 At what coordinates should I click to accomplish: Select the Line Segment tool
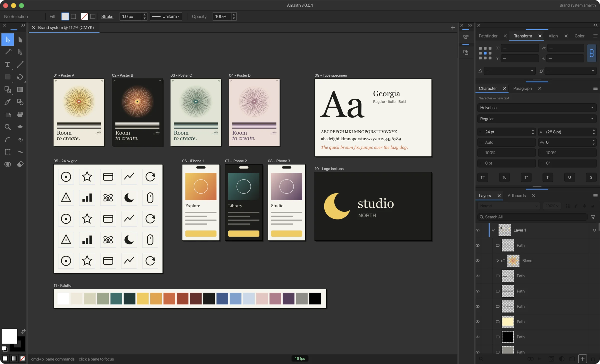click(x=20, y=65)
